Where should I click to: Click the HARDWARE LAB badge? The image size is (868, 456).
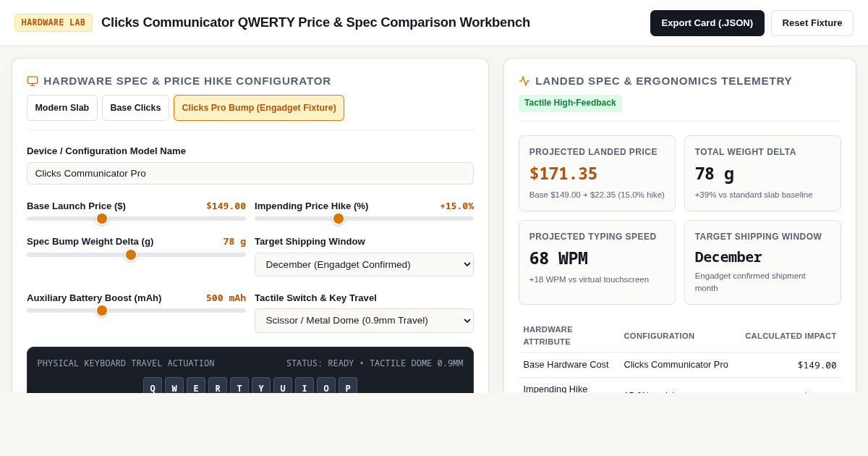pos(54,22)
